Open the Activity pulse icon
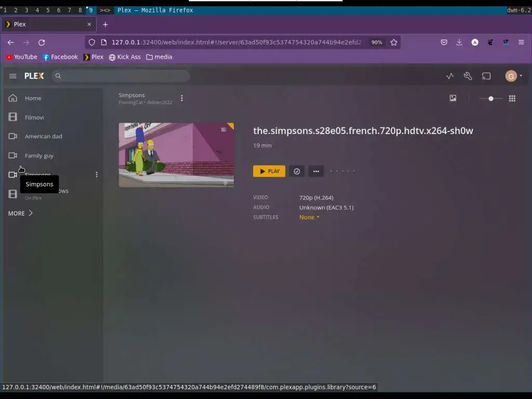Screen dimensions: 532x399 [450, 76]
